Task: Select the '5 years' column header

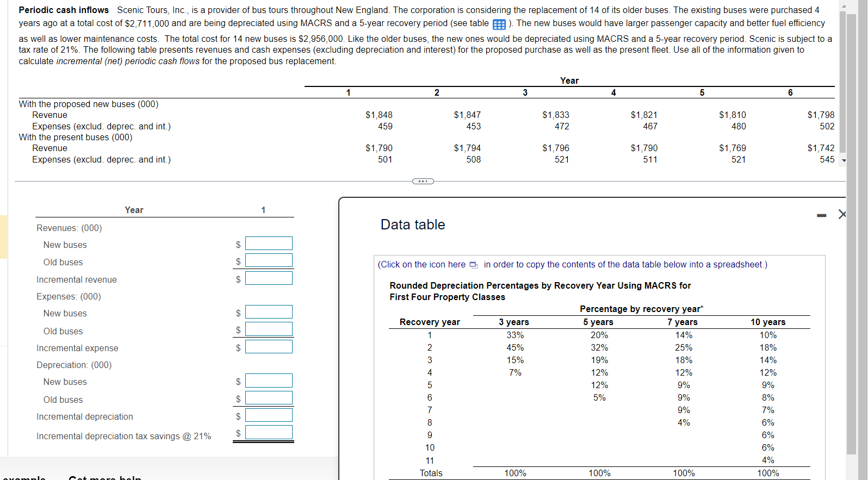Action: pyautogui.click(x=598, y=322)
